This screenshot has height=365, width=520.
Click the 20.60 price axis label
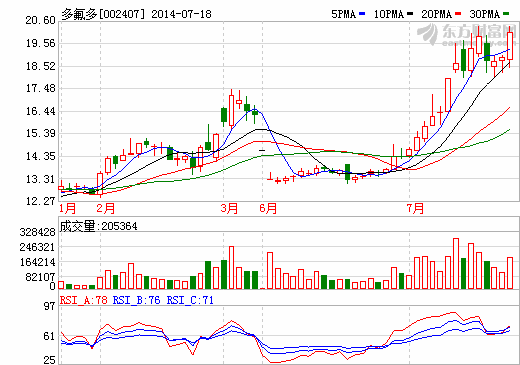point(40,20)
